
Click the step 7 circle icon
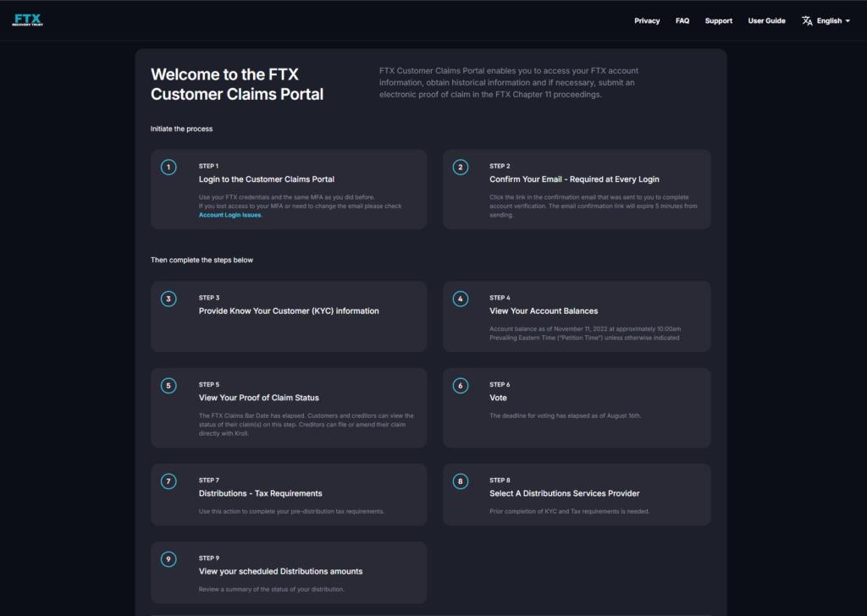coord(168,481)
